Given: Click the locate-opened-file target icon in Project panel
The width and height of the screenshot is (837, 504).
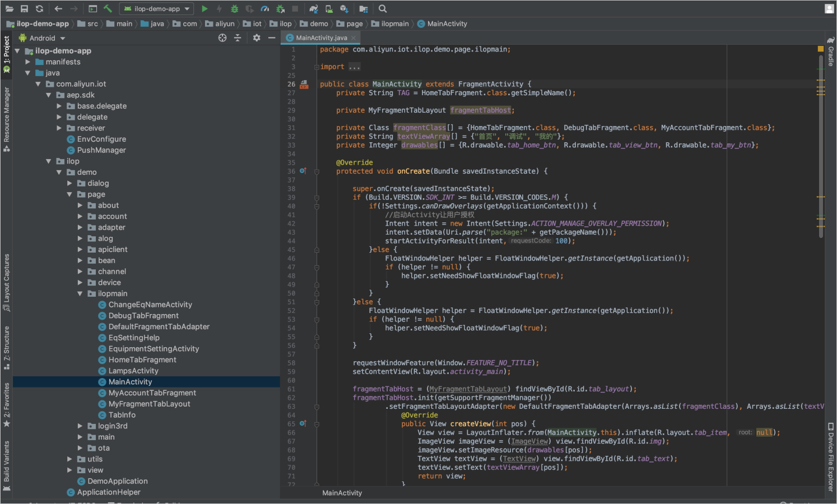Looking at the screenshot, I should tap(222, 38).
